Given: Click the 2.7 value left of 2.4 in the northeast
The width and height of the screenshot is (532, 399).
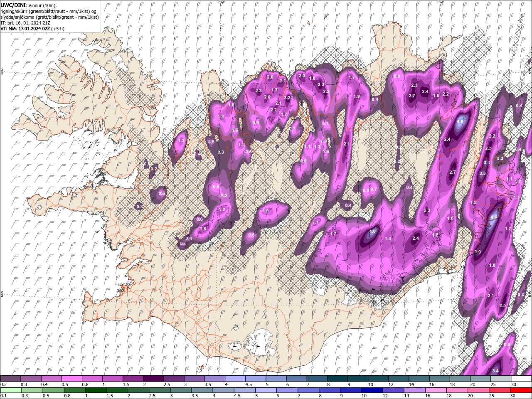Looking at the screenshot, I should pos(412,96).
